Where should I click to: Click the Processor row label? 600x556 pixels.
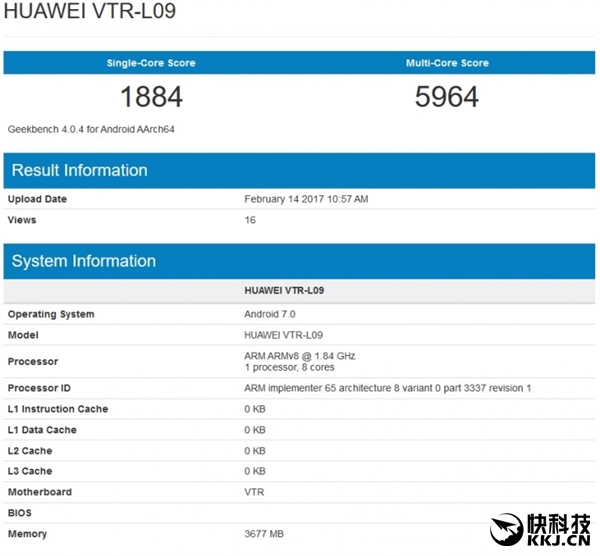tap(33, 362)
